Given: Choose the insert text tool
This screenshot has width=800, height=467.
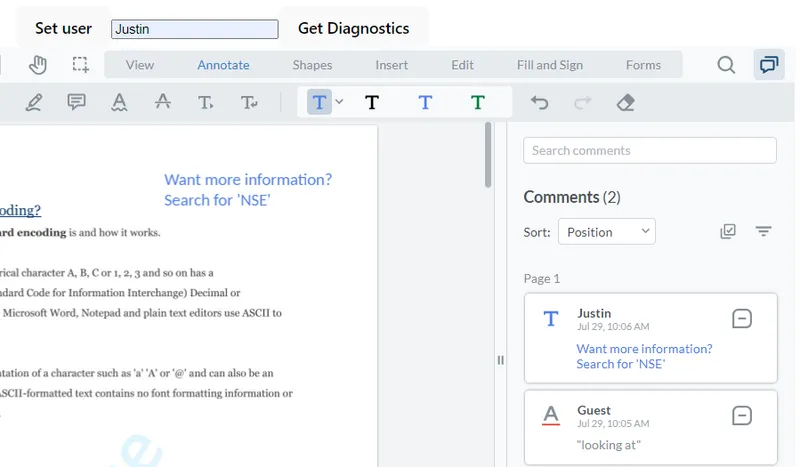Looking at the screenshot, I should tap(206, 103).
